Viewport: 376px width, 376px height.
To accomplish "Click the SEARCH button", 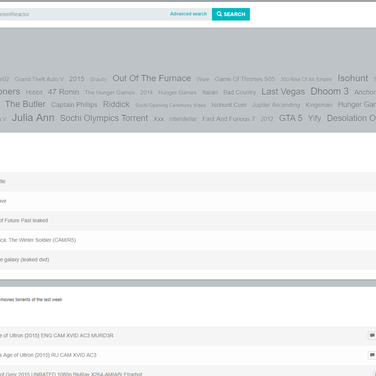I will (231, 14).
